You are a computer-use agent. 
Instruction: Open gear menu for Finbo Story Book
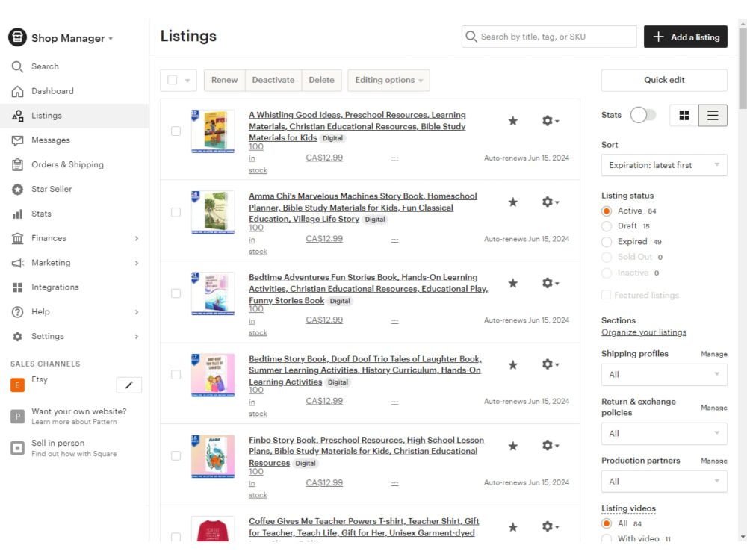point(551,446)
